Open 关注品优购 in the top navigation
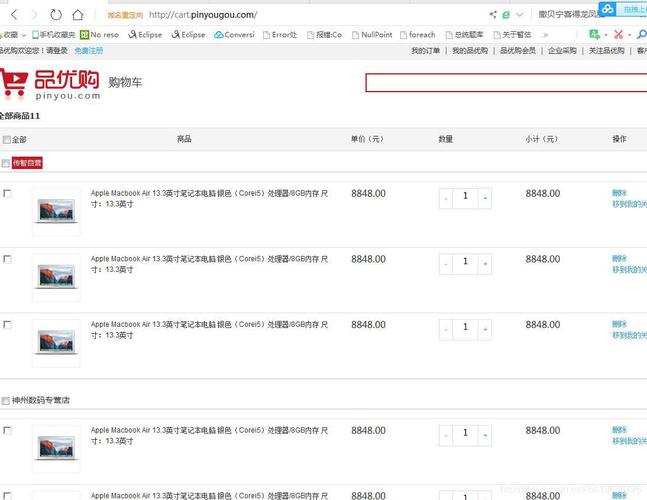The height and width of the screenshot is (500, 647). pyautogui.click(x=606, y=50)
